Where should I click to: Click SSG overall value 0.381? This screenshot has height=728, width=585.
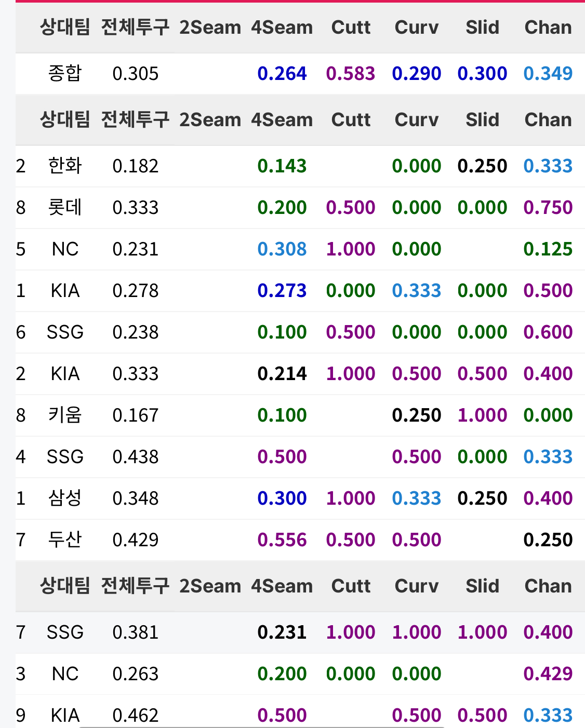[x=135, y=632]
